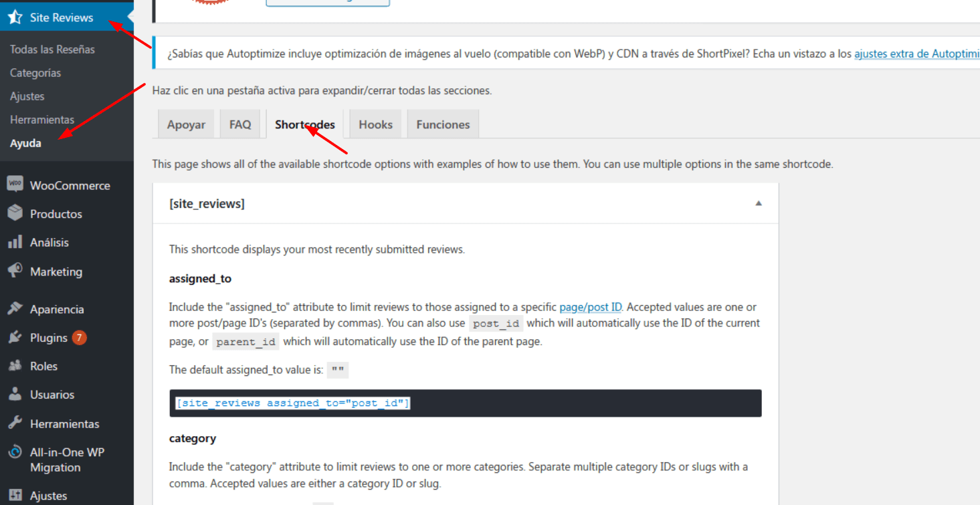Image resolution: width=980 pixels, height=505 pixels.
Task: Click 'Haz clic en una pestaña activa' text
Action: [322, 90]
